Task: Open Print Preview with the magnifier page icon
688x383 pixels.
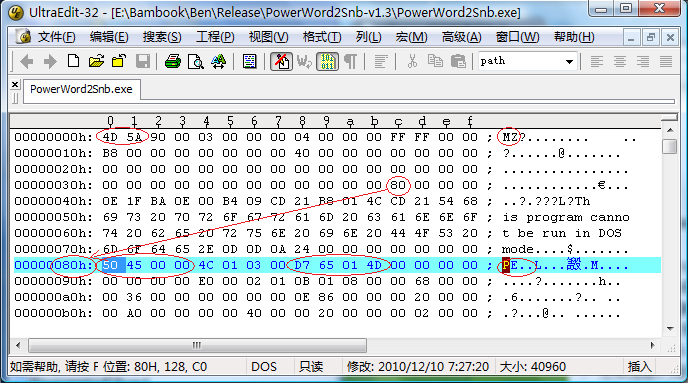Action: pos(195,61)
